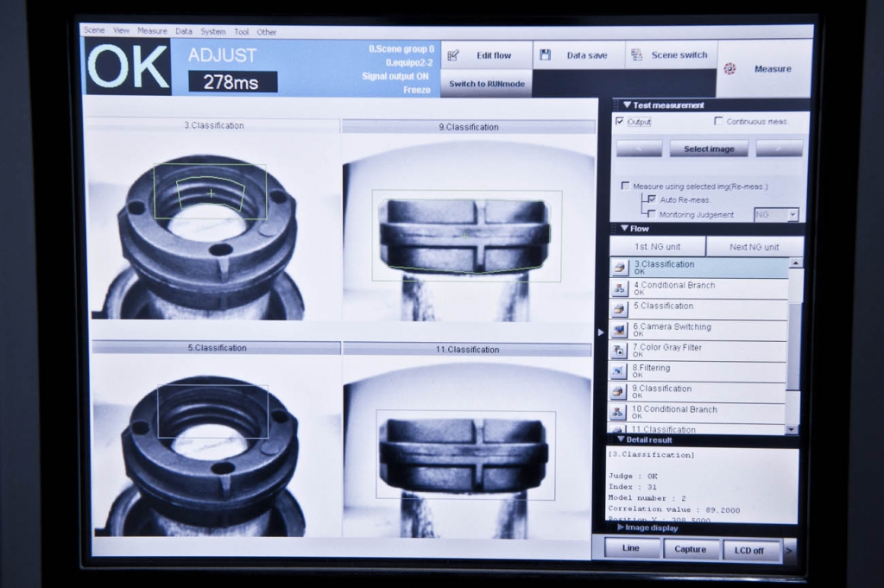The height and width of the screenshot is (588, 884).
Task: Expand the Image display section
Action: point(620,528)
